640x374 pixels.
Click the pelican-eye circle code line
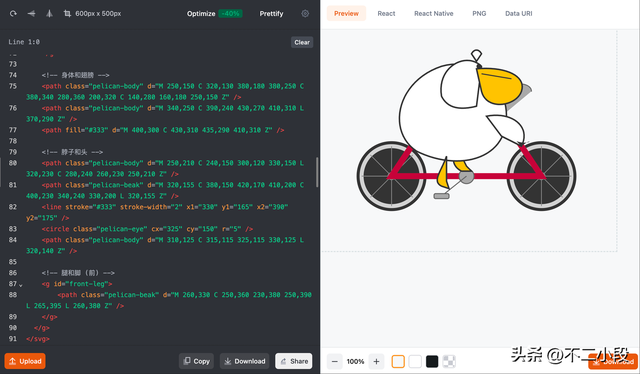[147, 229]
